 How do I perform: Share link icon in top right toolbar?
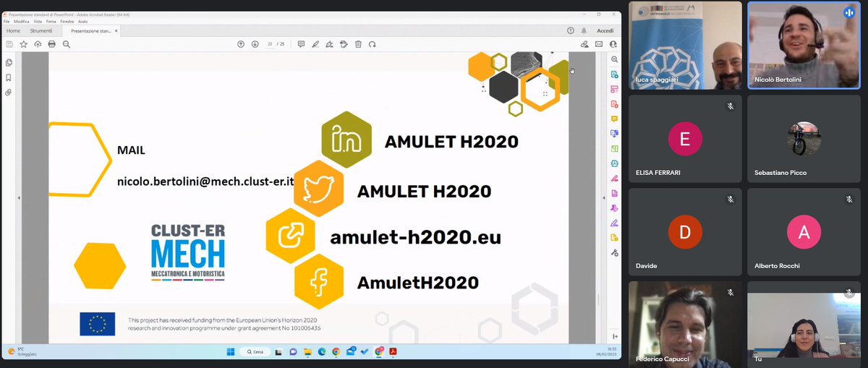584,44
